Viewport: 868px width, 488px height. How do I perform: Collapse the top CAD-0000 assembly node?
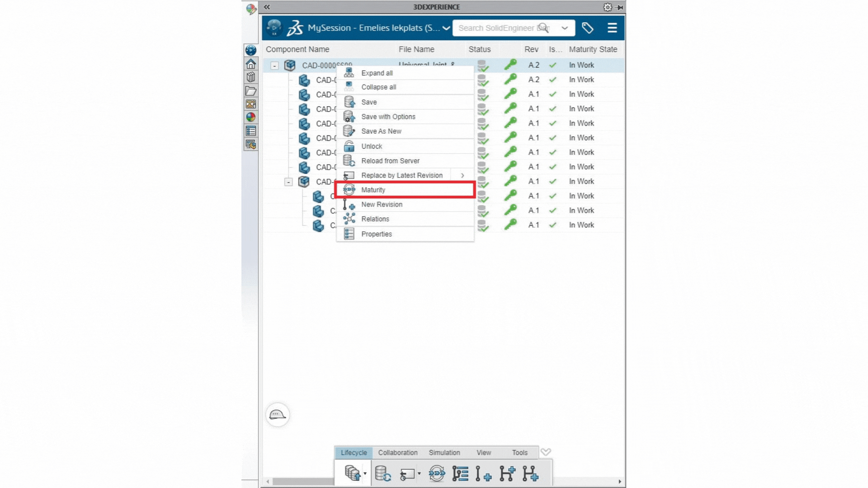(x=274, y=66)
